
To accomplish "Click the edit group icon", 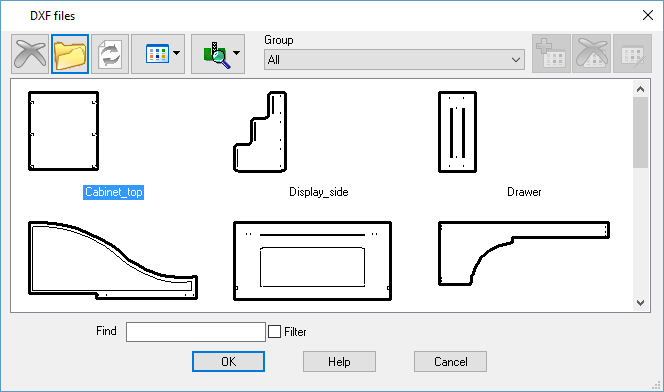I will click(632, 54).
